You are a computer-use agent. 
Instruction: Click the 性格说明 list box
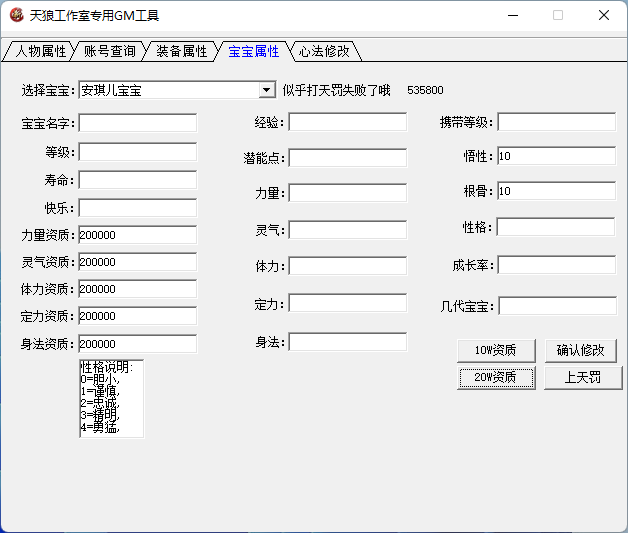pyautogui.click(x=111, y=399)
